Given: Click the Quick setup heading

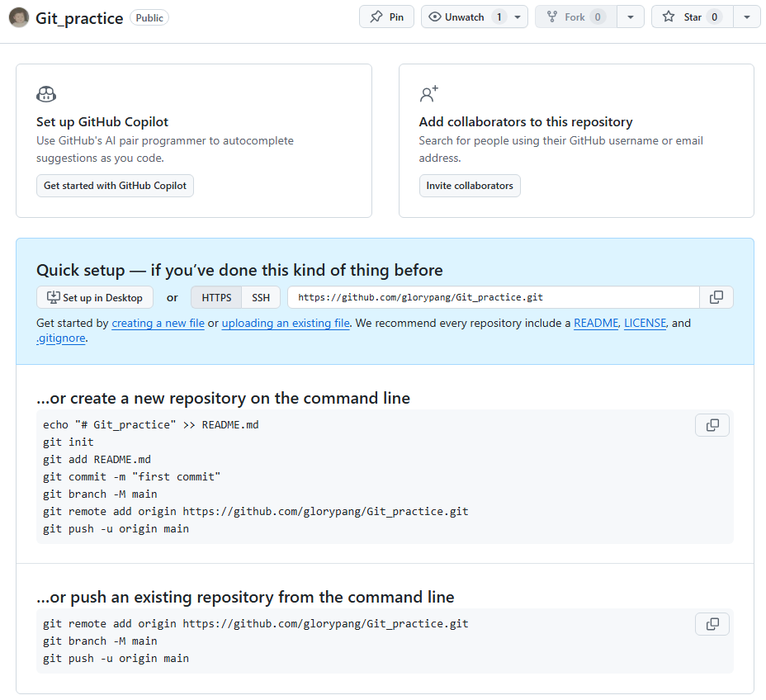Looking at the screenshot, I should click(x=239, y=270).
